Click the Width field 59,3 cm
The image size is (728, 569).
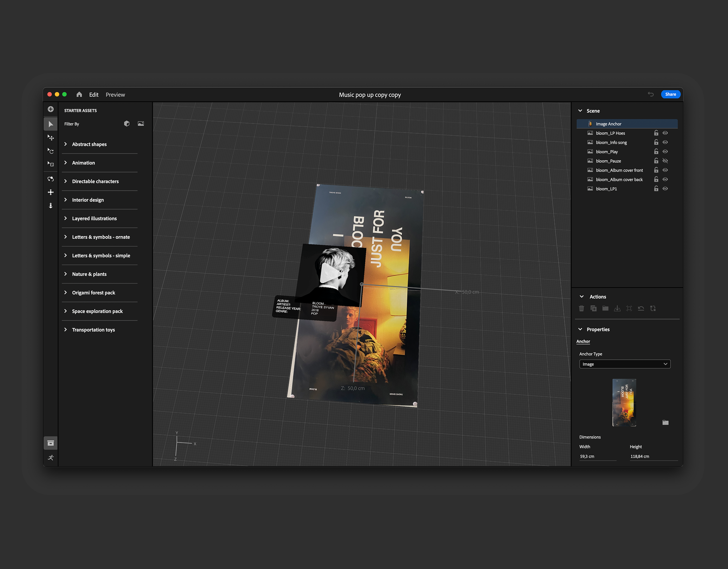tap(598, 456)
